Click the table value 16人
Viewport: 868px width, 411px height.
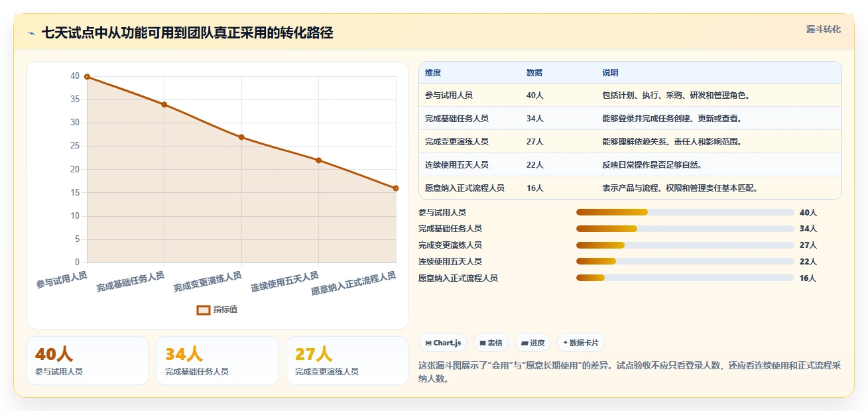click(x=535, y=188)
